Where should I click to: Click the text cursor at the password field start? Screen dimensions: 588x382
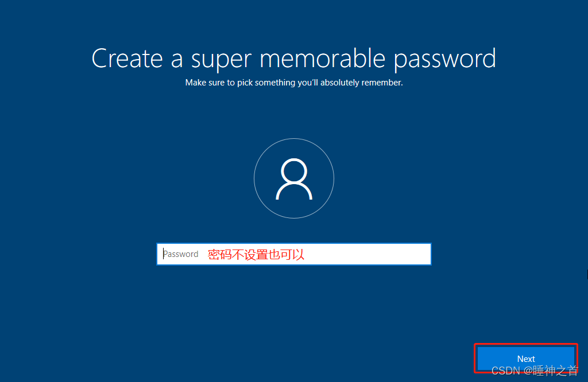coord(164,254)
